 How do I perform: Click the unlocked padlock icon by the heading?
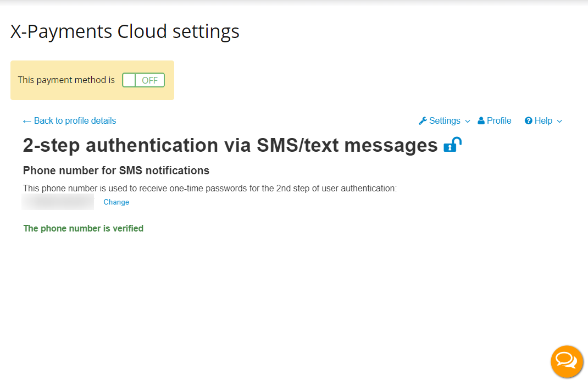[453, 145]
